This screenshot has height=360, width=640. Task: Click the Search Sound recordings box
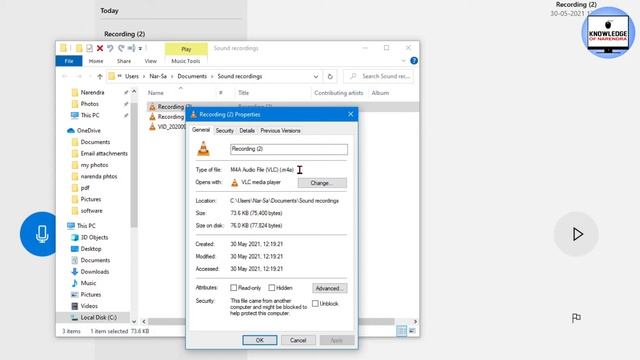click(378, 76)
